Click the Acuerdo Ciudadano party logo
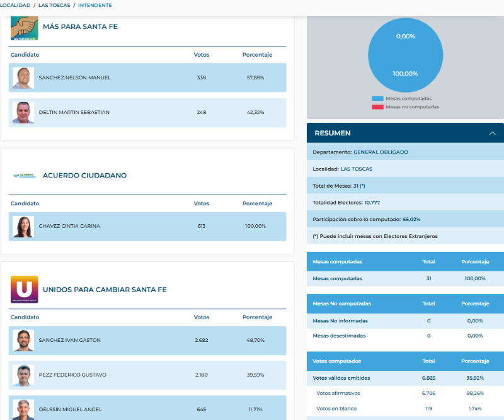Image resolution: width=504 pixels, height=420 pixels. coord(25,176)
